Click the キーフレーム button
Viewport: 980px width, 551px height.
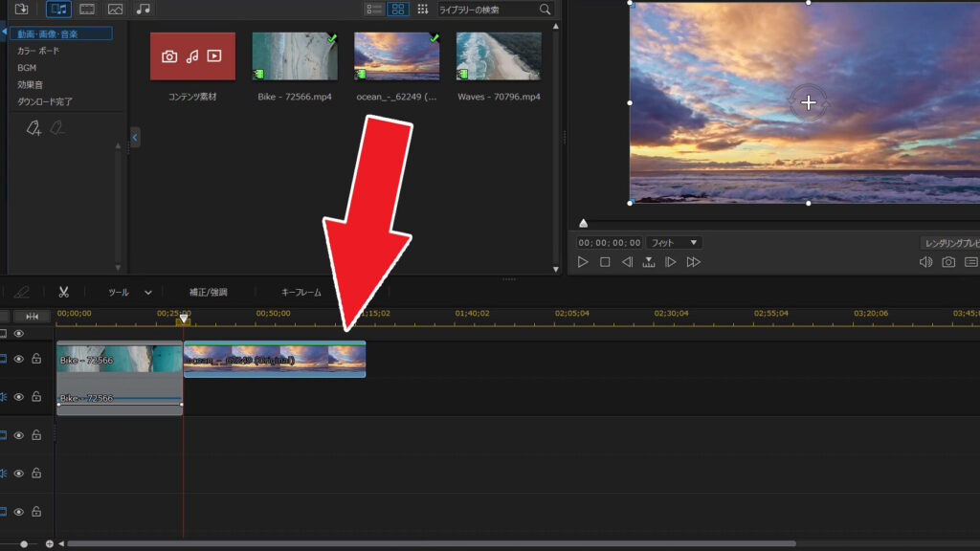click(x=301, y=292)
